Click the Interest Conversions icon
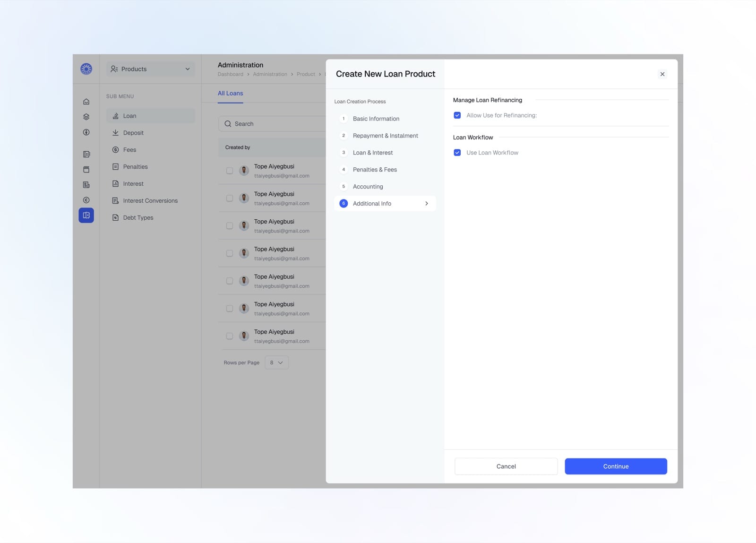The width and height of the screenshot is (756, 543). point(115,201)
